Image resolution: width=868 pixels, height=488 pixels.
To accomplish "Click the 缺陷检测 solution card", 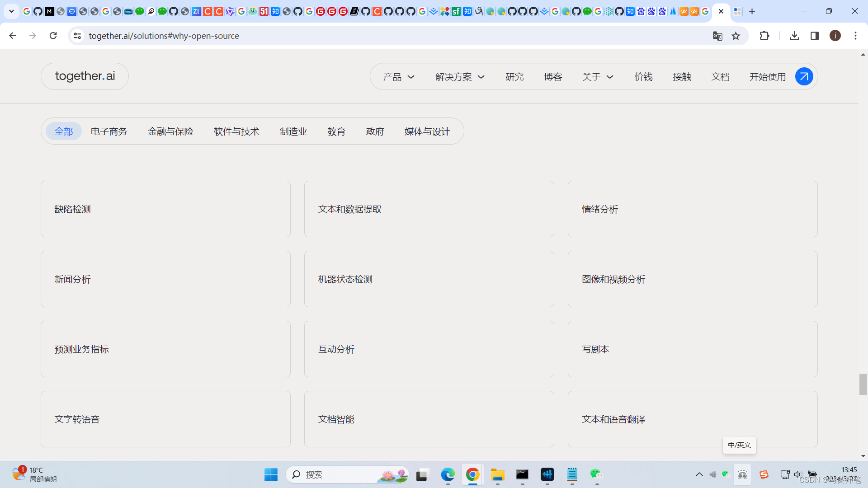I will [x=166, y=209].
